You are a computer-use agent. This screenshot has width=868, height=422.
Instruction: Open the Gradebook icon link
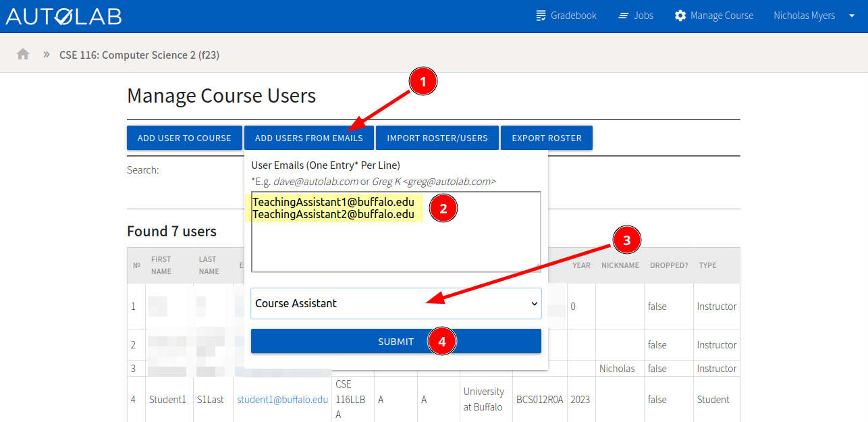tap(541, 16)
